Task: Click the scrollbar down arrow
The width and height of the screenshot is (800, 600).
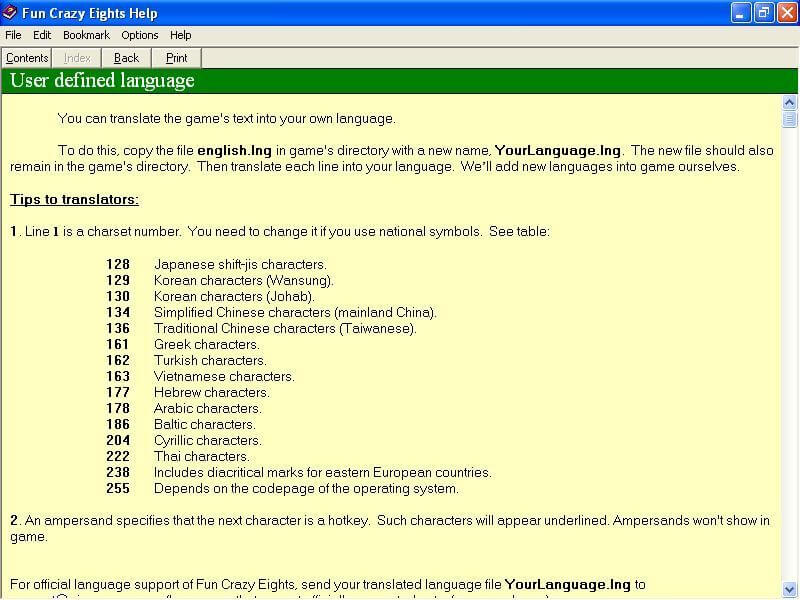Action: point(789,589)
